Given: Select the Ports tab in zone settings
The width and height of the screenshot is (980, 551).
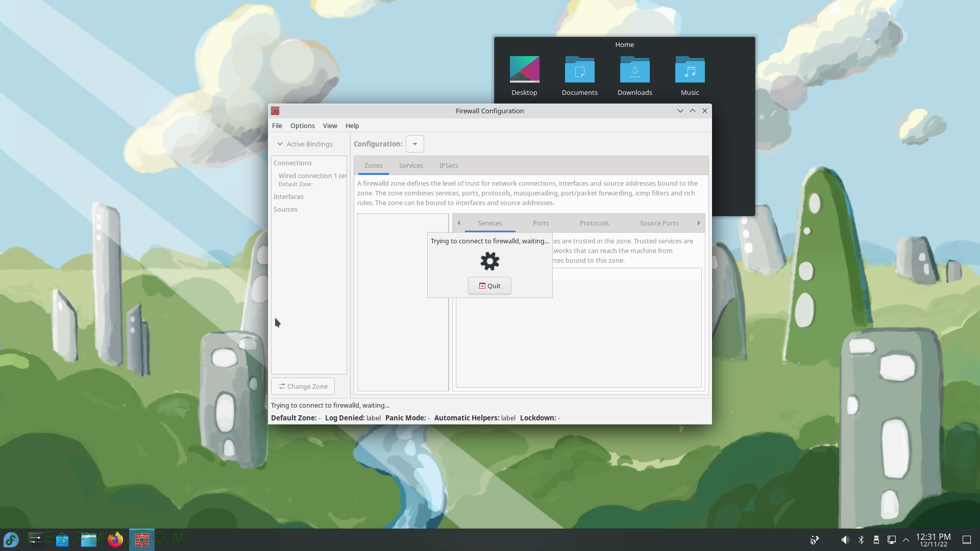Looking at the screenshot, I should pyautogui.click(x=541, y=223).
